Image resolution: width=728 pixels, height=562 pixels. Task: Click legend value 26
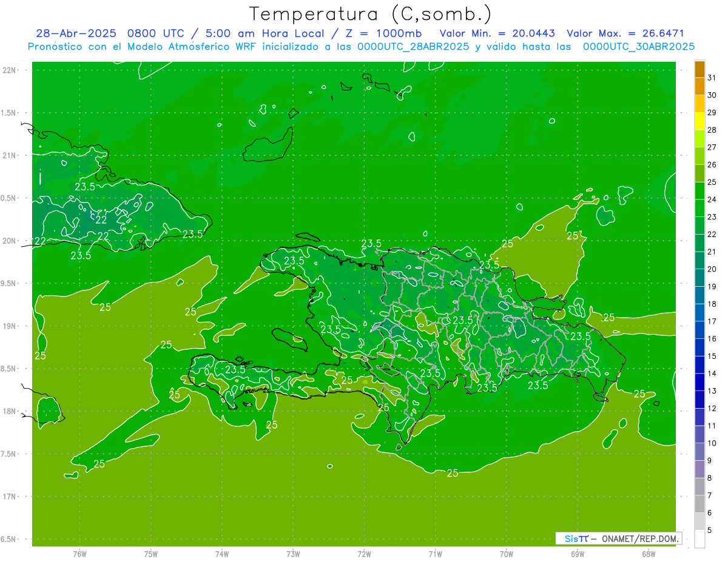coord(712,165)
